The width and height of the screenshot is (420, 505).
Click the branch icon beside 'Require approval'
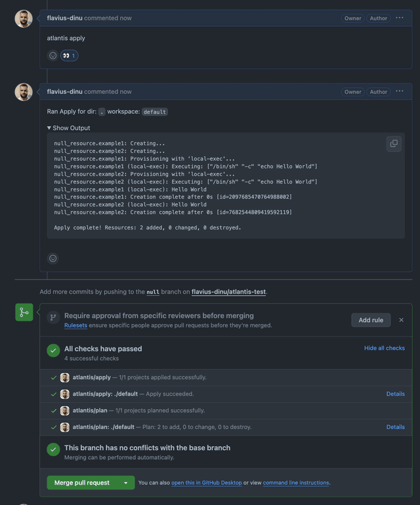point(53,317)
